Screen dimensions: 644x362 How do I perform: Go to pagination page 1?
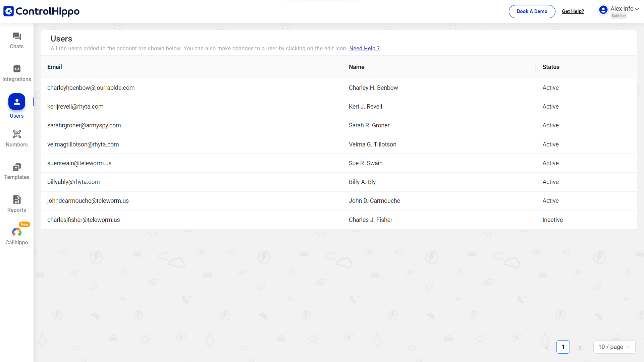[563, 347]
